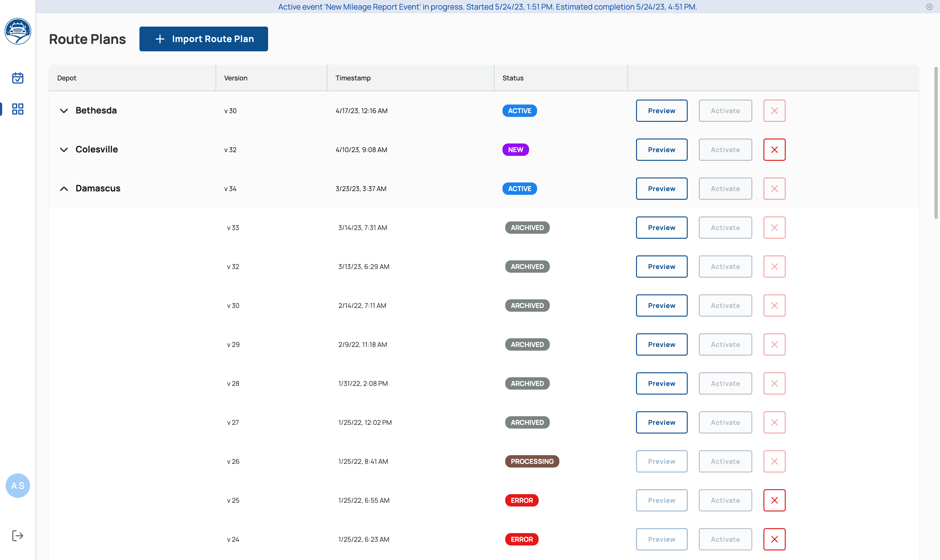Click the PROCESSING badge for v 26
Screen dimensions: 940x560
click(532, 461)
